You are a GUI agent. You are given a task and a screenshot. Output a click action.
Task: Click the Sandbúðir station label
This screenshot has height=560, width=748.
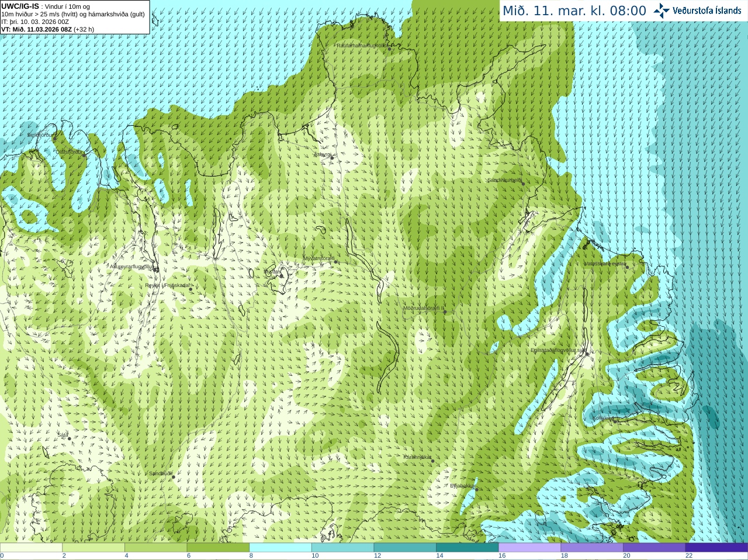point(160,473)
